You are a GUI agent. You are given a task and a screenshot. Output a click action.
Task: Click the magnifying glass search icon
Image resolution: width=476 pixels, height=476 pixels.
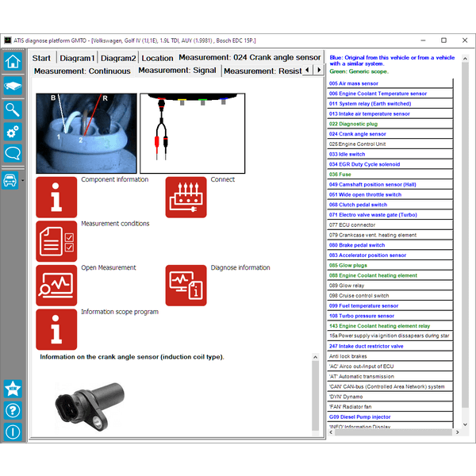(12, 109)
